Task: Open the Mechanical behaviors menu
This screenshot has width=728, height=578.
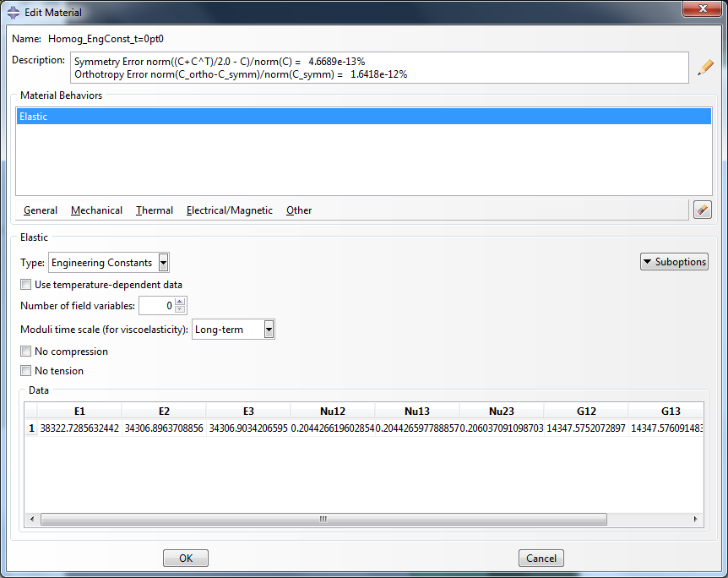Action: [x=95, y=210]
